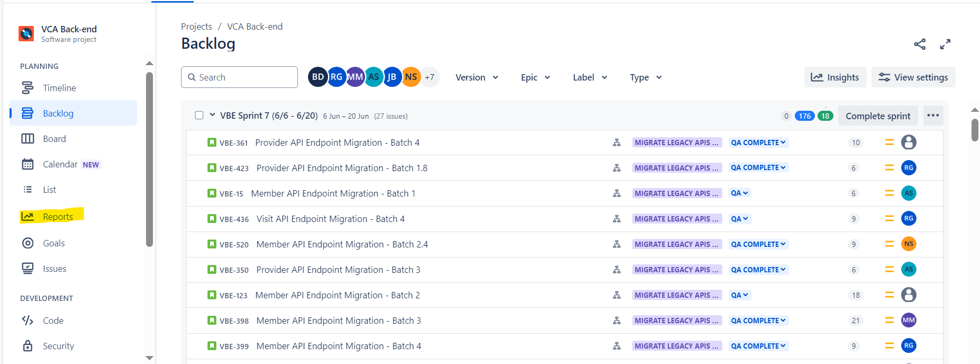The height and width of the screenshot is (364, 980).
Task: Filter by the BD assignee avatar
Action: point(317,77)
